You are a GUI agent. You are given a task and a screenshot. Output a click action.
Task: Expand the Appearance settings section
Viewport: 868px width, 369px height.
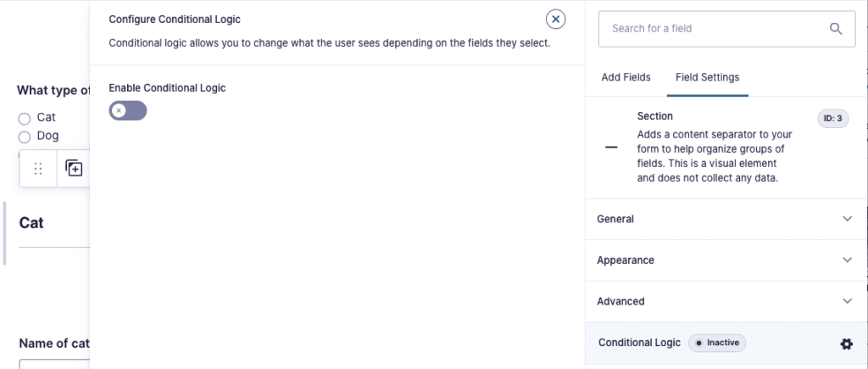726,260
